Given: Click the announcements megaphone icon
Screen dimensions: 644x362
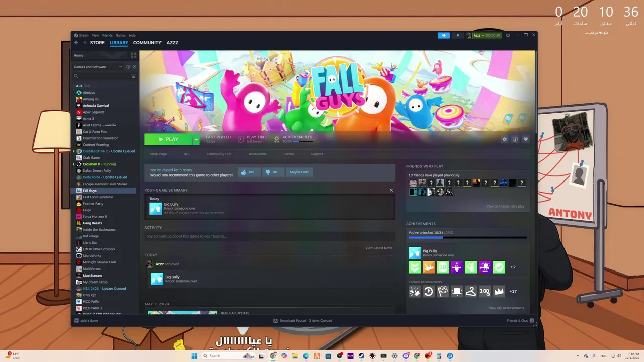Looking at the screenshot, I should point(443,35).
